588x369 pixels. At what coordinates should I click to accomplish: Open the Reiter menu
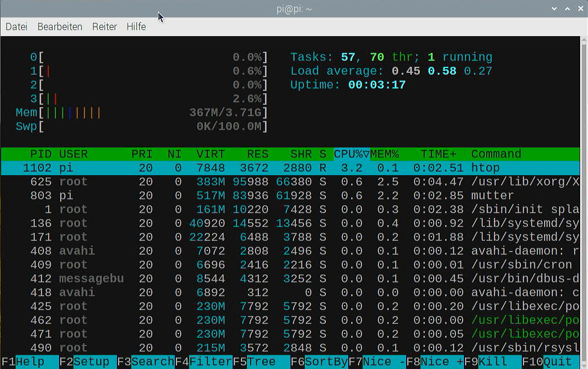pos(105,26)
